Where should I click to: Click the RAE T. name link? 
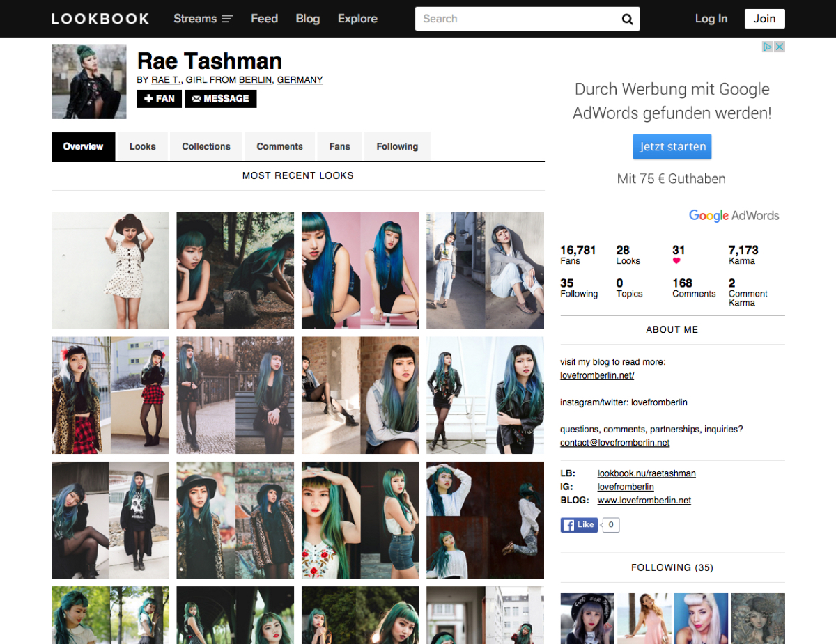tap(167, 80)
